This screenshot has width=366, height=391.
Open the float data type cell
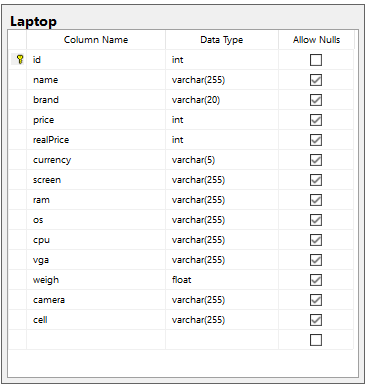222,280
